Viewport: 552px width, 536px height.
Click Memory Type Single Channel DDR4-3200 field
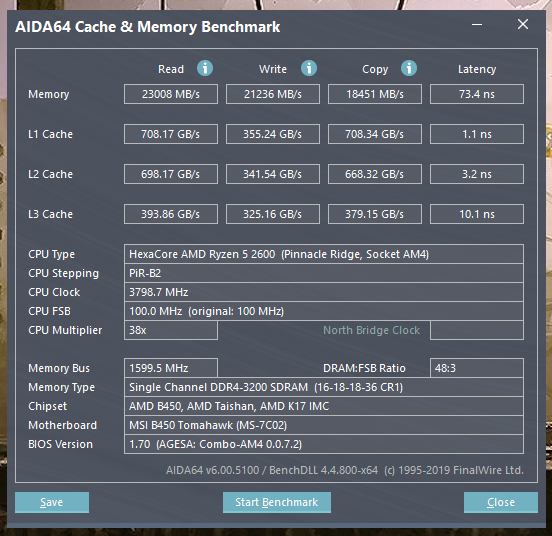(x=324, y=387)
